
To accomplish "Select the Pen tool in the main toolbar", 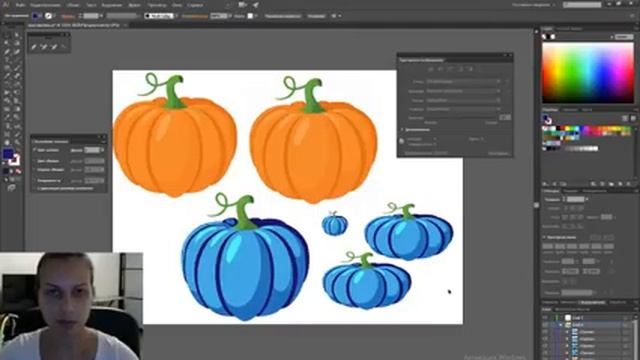I will (x=7, y=51).
